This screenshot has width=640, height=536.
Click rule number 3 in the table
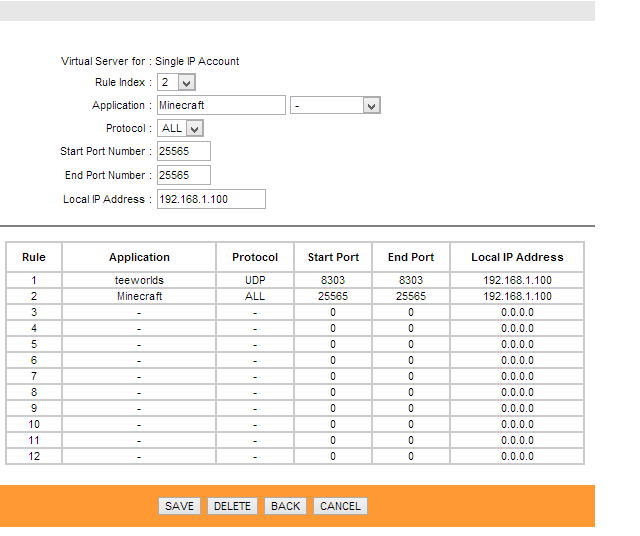click(34, 312)
